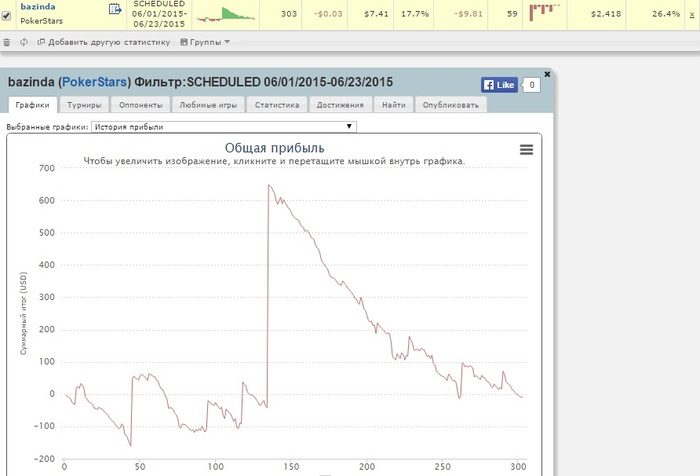This screenshot has height=476, width=700.
Task: Switch to the 'Любимые игры' tab
Action: (x=208, y=105)
